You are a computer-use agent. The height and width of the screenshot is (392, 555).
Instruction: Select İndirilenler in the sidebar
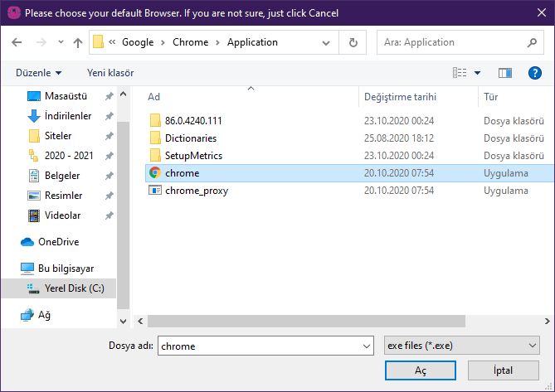click(x=68, y=116)
